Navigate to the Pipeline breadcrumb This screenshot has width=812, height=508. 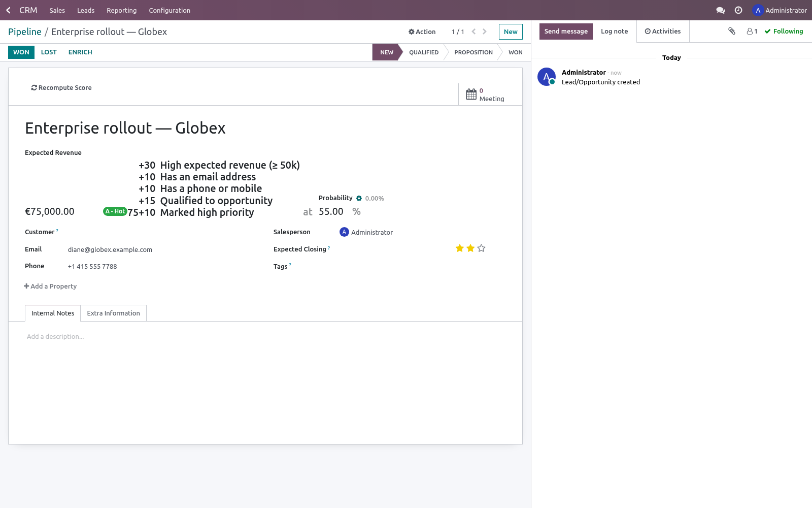point(25,32)
